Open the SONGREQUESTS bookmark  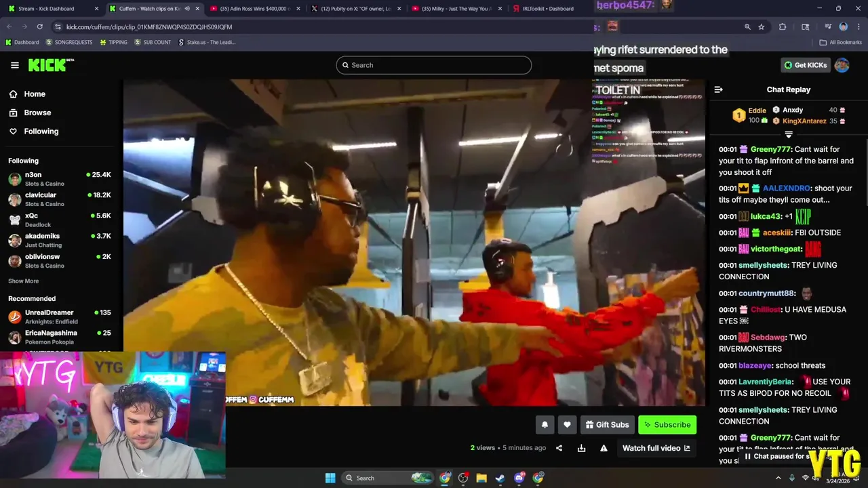click(69, 42)
